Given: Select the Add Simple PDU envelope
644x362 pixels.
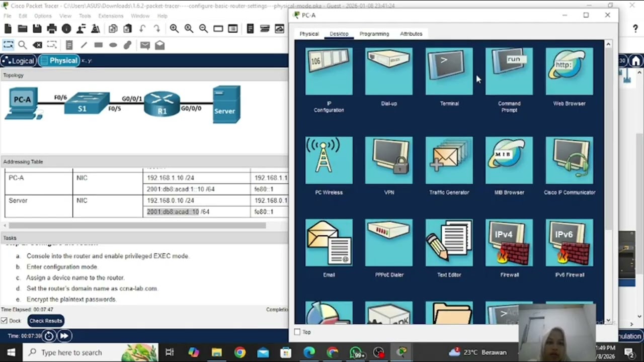Looking at the screenshot, I should click(145, 45).
